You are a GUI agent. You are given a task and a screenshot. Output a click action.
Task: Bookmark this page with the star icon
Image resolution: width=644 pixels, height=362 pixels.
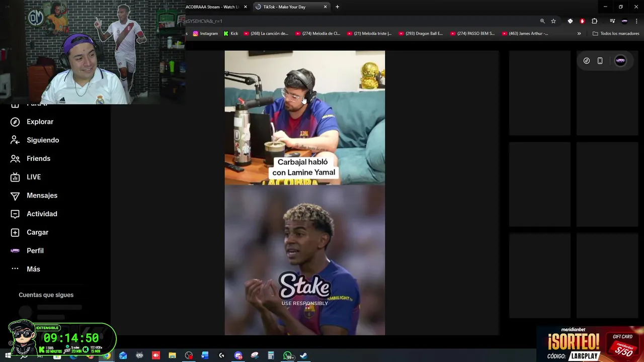pos(553,21)
